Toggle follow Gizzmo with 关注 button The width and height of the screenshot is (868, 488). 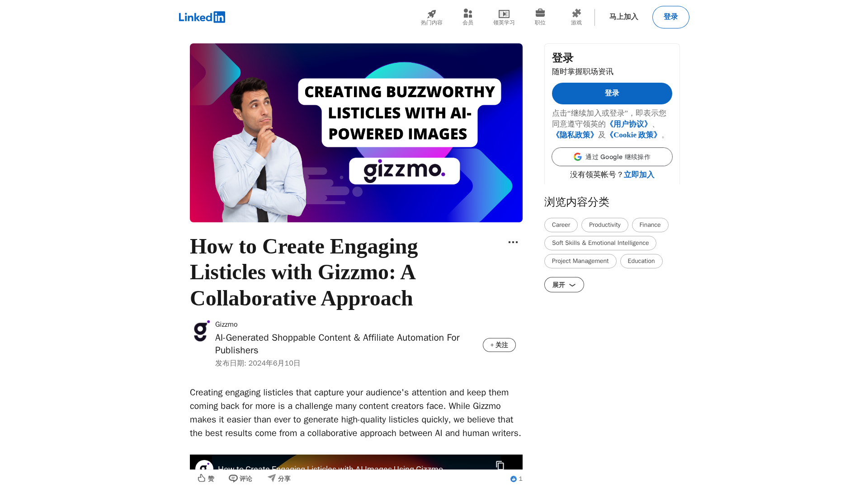(499, 345)
